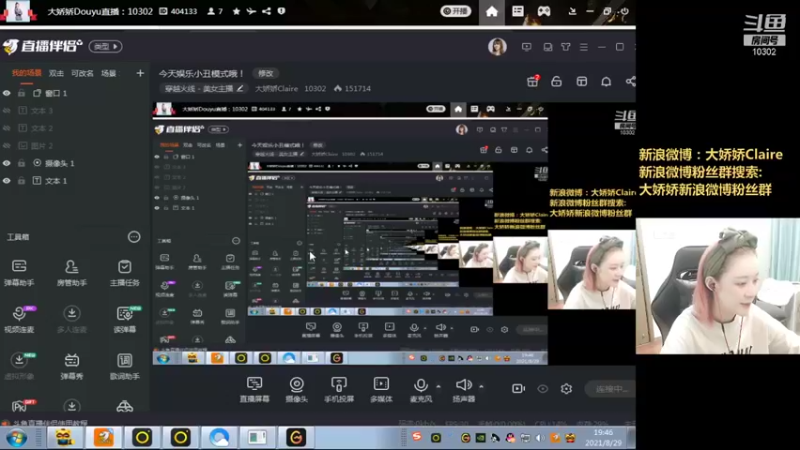Click the streamer avatar in 直播伴侣 header
Viewport: 800px width, 450px height.
click(x=497, y=46)
